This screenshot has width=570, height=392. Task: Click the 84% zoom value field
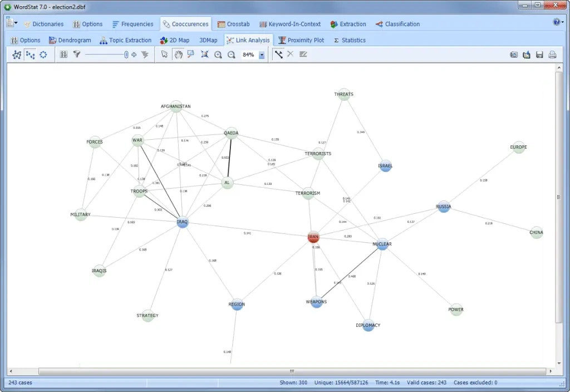click(249, 55)
